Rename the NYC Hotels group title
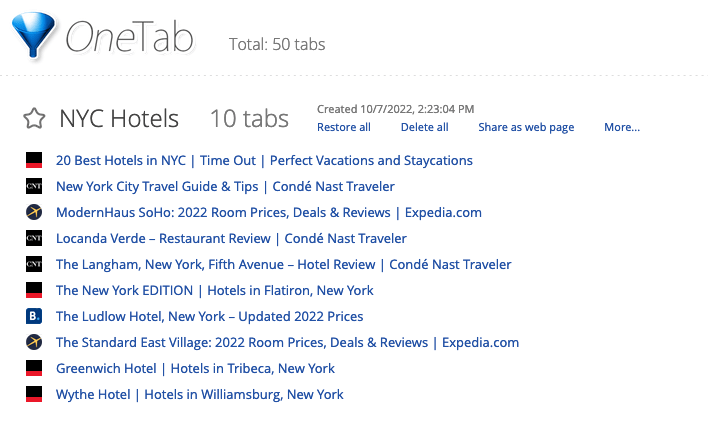The height and width of the screenshot is (422, 708). tap(119, 119)
